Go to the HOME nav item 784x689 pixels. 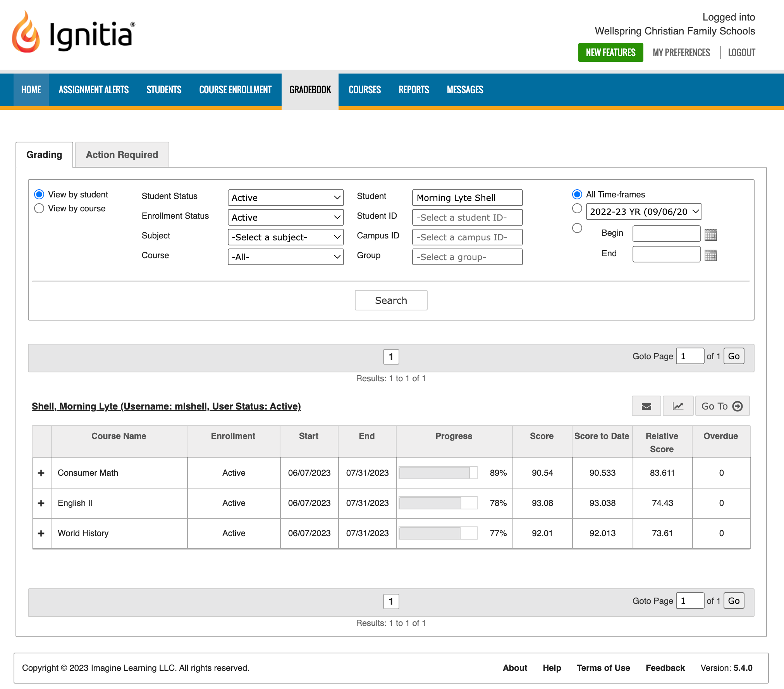[x=31, y=90]
